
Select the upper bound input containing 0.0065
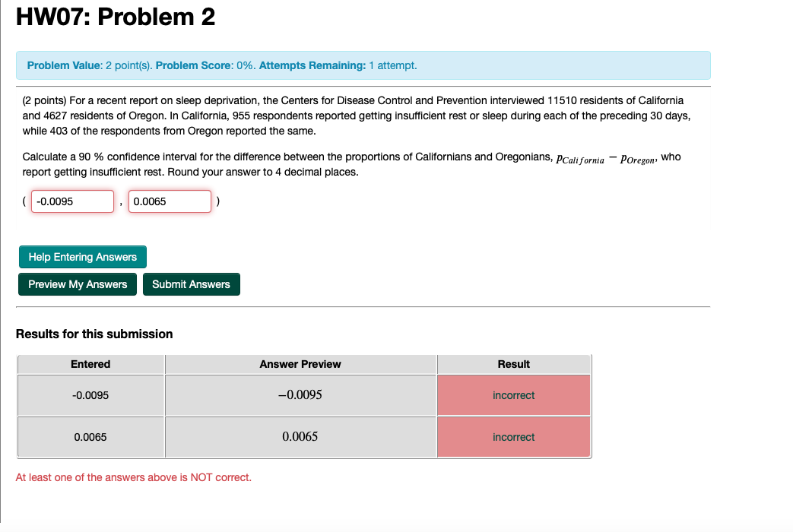tap(170, 201)
